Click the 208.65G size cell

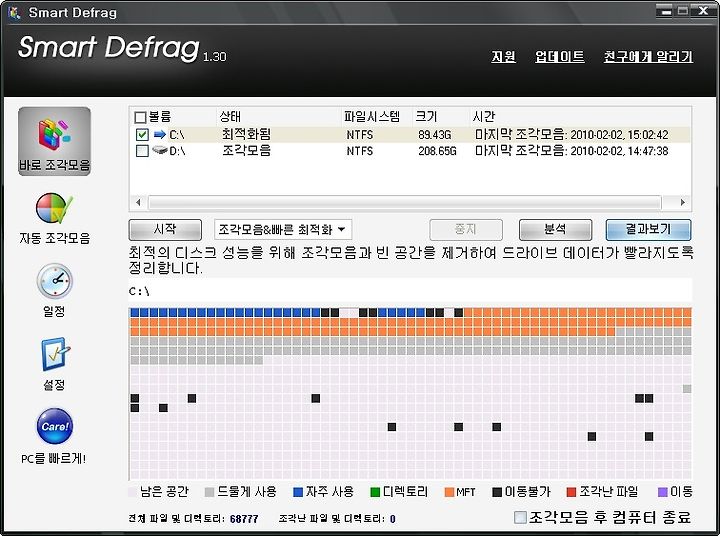coord(437,151)
